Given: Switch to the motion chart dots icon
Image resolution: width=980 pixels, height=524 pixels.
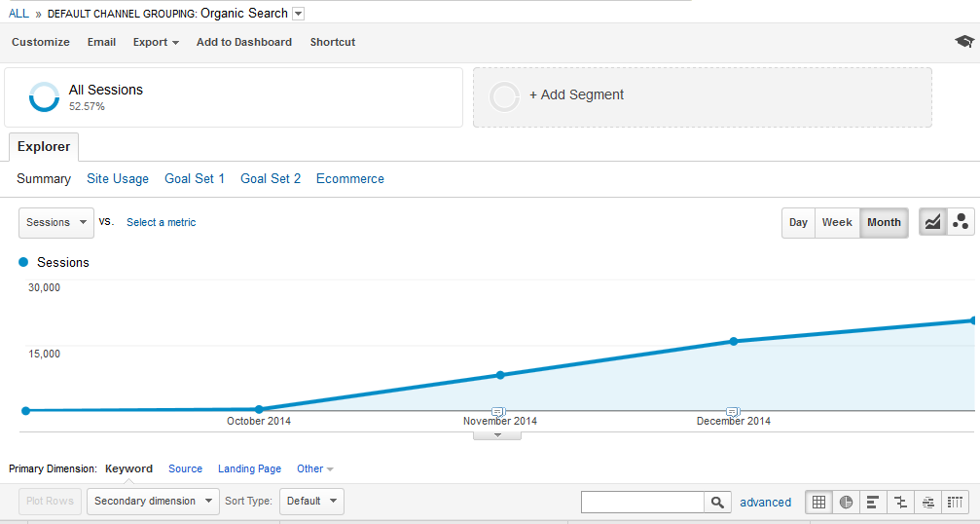Looking at the screenshot, I should pos(961,222).
